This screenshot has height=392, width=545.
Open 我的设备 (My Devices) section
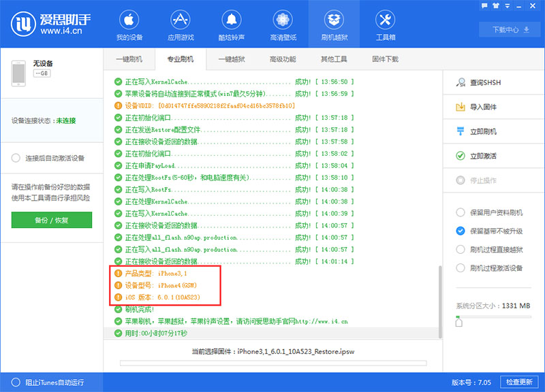tap(130, 25)
